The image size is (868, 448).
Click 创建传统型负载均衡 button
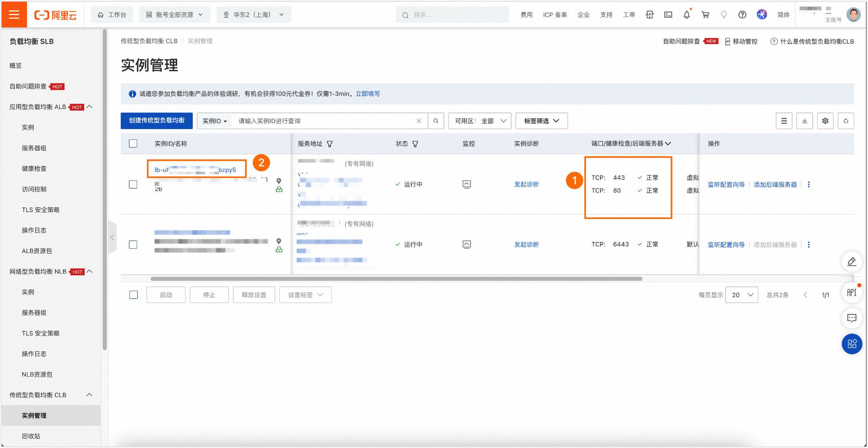(157, 120)
